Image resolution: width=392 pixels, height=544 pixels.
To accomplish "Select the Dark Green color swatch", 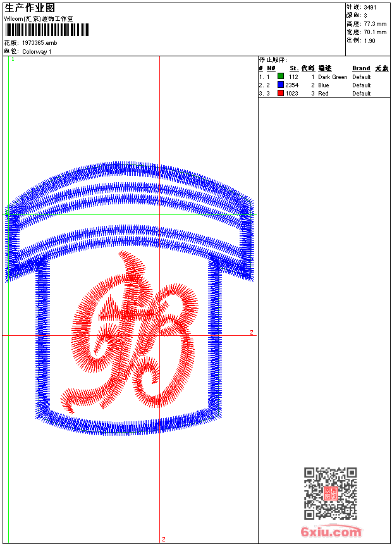I will pyautogui.click(x=281, y=76).
